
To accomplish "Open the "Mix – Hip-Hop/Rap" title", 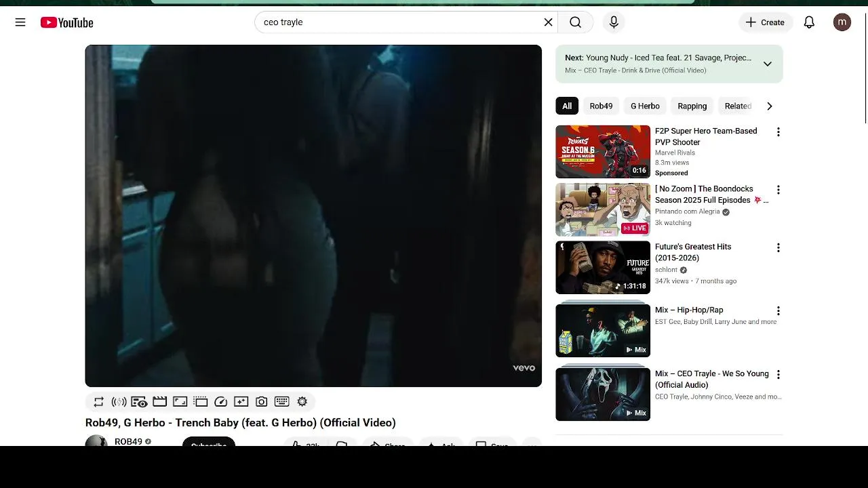I will pos(689,310).
